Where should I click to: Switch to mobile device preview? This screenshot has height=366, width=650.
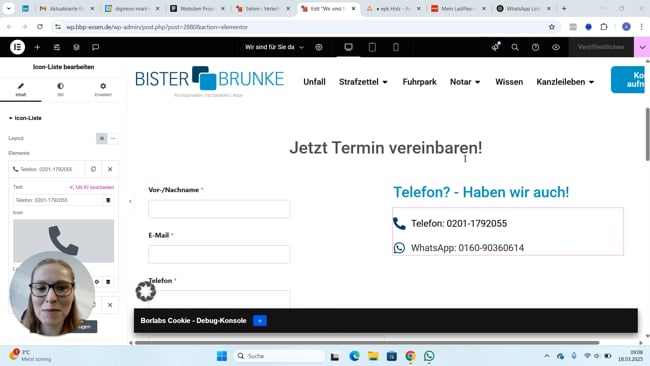coord(396,47)
